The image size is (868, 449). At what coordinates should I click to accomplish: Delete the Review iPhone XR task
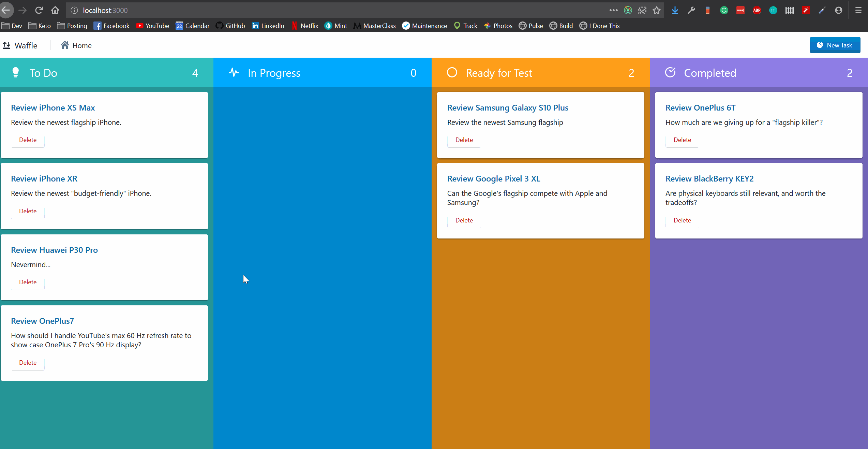[28, 211]
